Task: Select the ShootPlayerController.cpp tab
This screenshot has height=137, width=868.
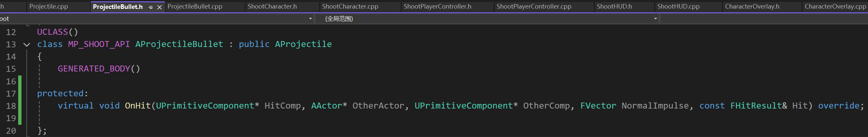Action: 534,6
